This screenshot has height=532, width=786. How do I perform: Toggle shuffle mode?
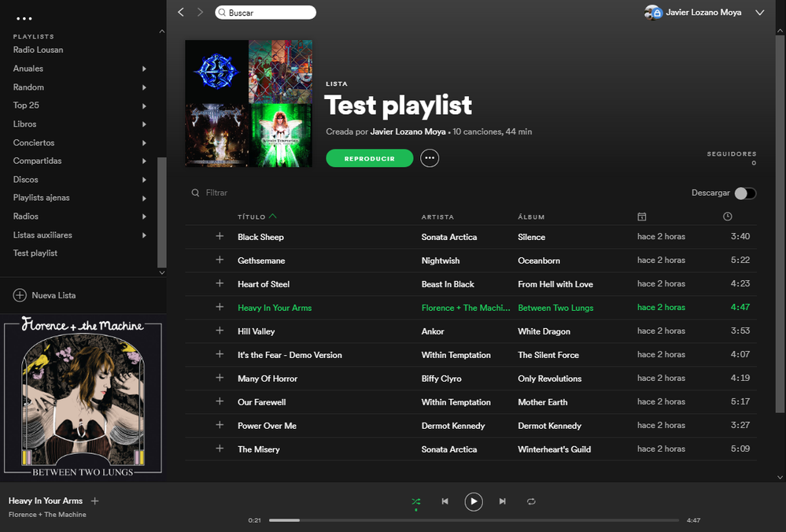(x=416, y=501)
